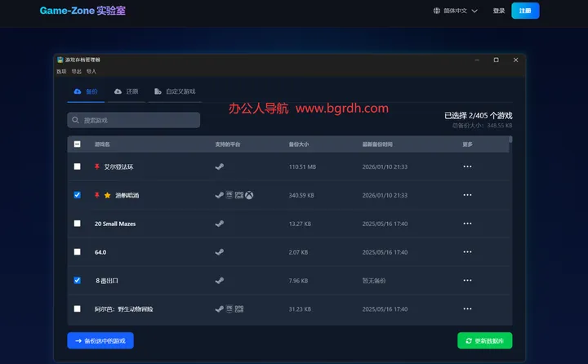Click the 最新备份时间 column header
The image size is (588, 364).
377,144
